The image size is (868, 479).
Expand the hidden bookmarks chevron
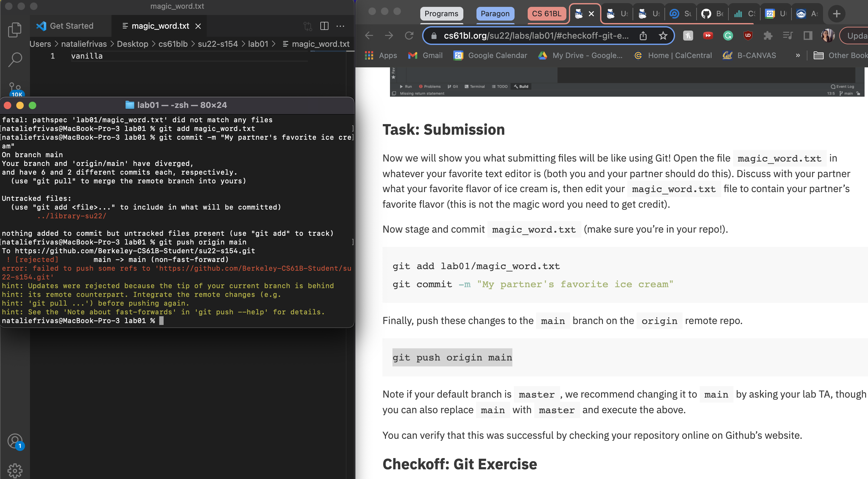coord(797,56)
